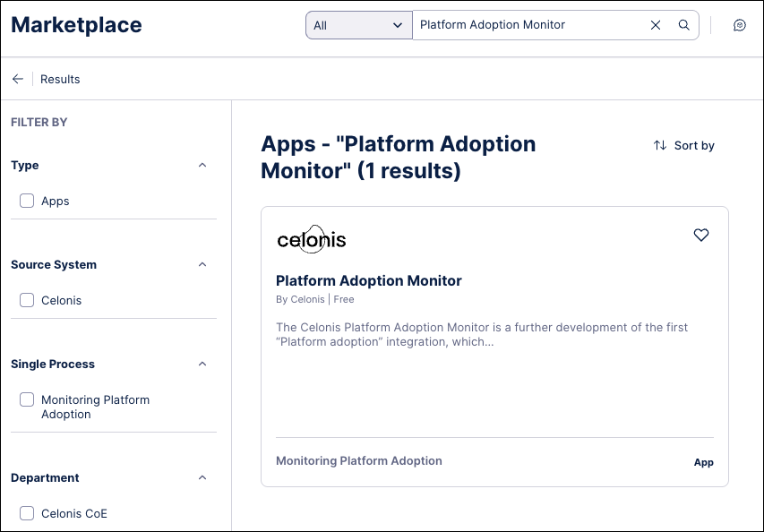Clear the search field with the X icon
Image resolution: width=764 pixels, height=532 pixels.
[x=656, y=25]
